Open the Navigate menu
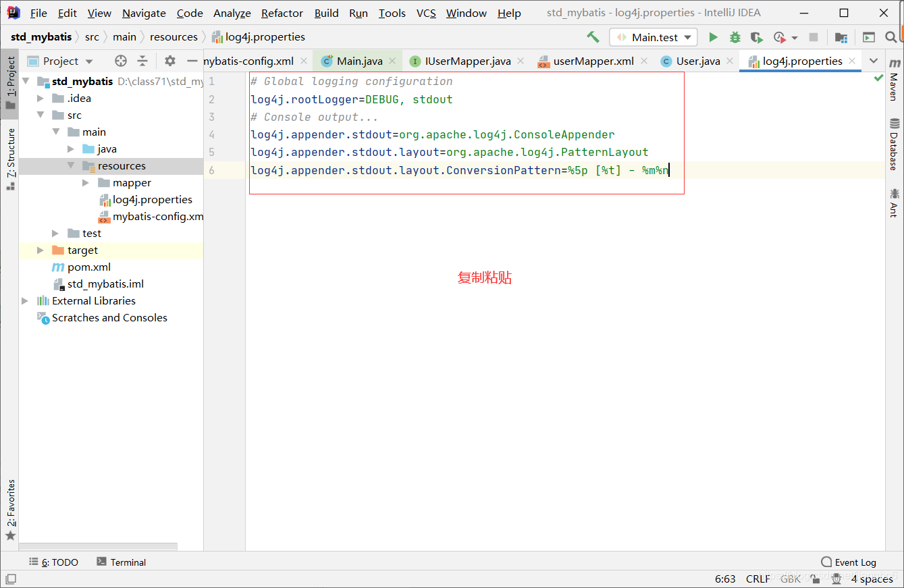 point(144,13)
